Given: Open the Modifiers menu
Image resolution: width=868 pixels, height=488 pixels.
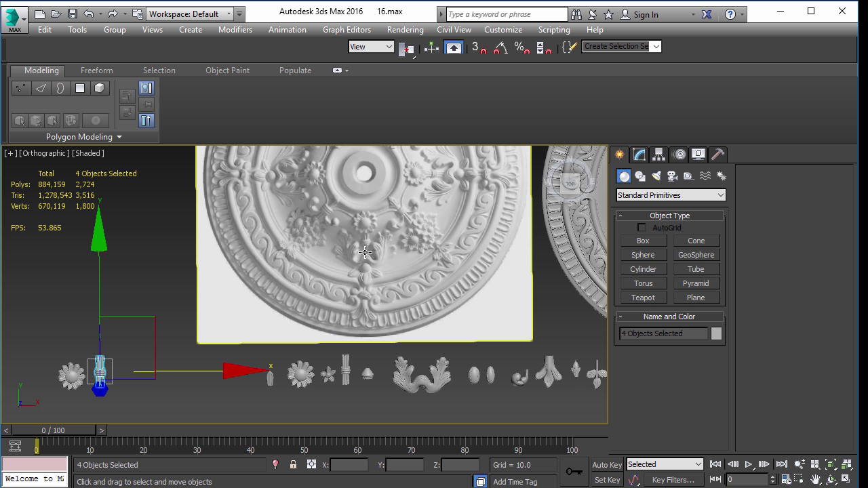Looking at the screenshot, I should pyautogui.click(x=235, y=30).
